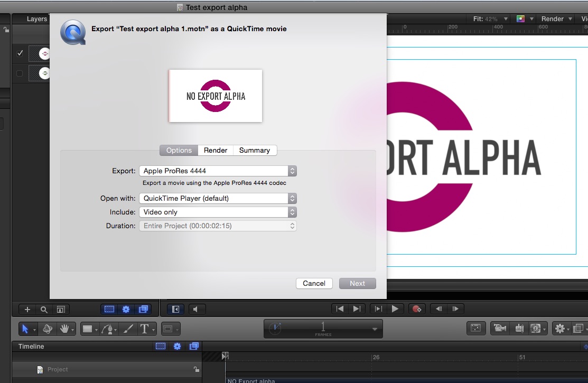Viewport: 588px width, 383px height.
Task: Activate the Pan hand tool
Action: [65, 329]
